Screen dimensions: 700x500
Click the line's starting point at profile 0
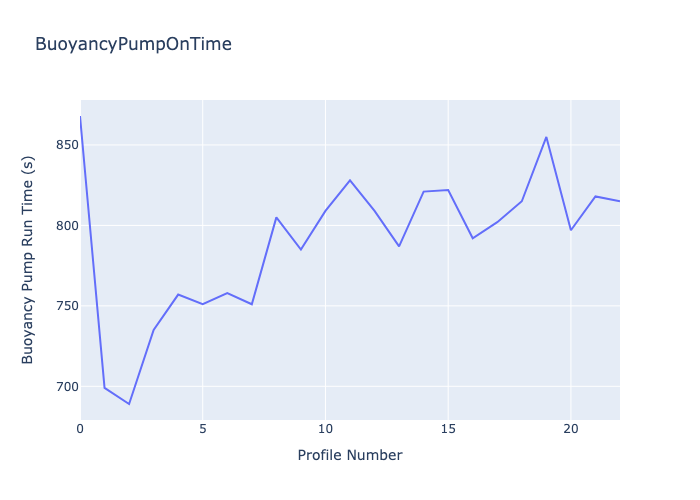click(x=81, y=118)
